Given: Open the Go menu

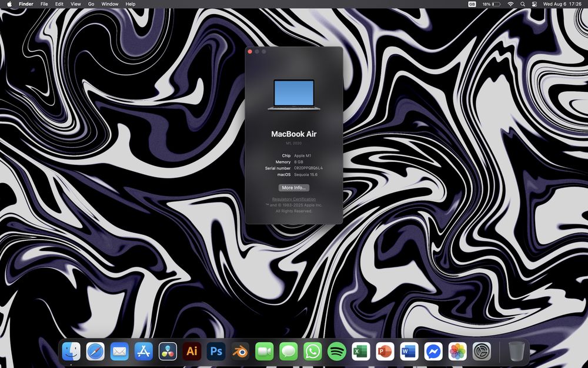Looking at the screenshot, I should pos(91,4).
